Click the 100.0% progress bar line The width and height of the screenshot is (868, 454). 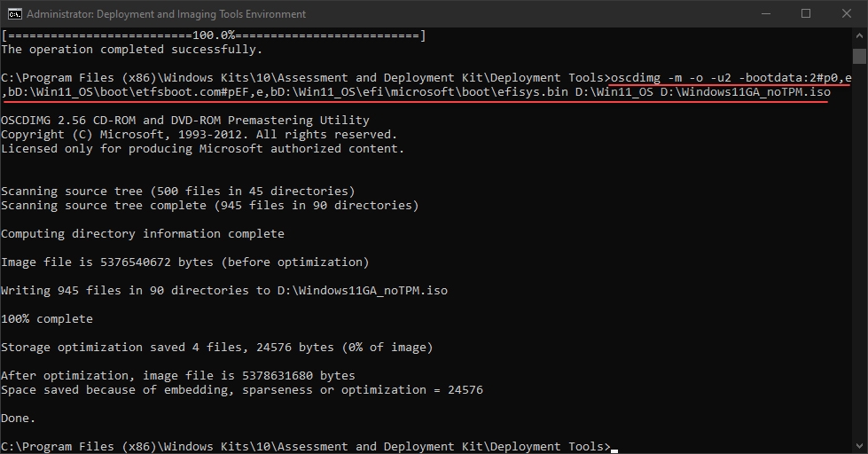point(214,35)
